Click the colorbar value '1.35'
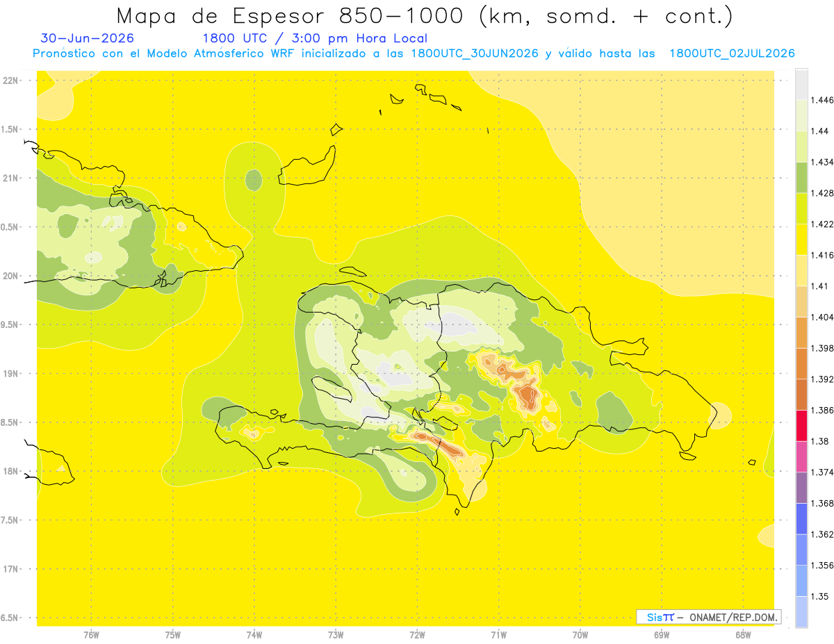Screen dimensions: 834x644 pyautogui.click(x=821, y=597)
